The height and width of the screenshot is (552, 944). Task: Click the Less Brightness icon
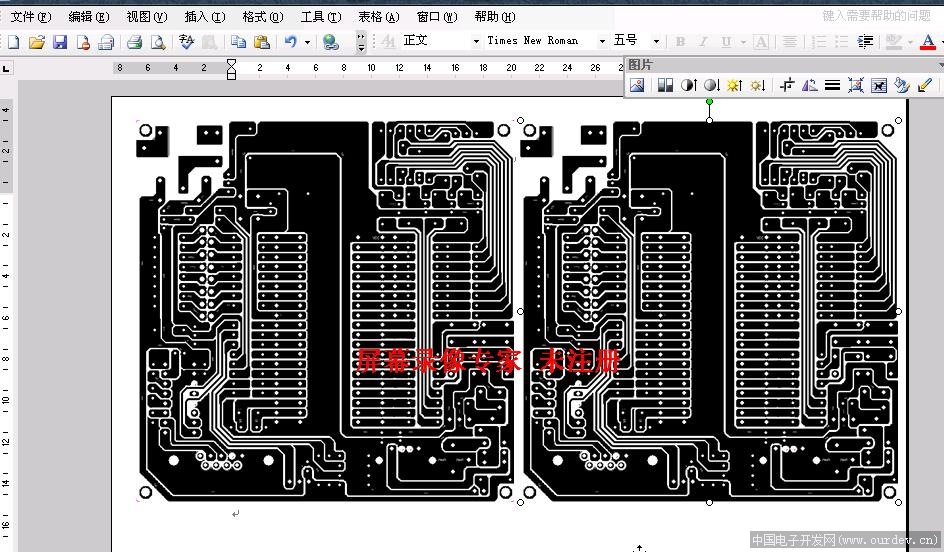point(757,86)
